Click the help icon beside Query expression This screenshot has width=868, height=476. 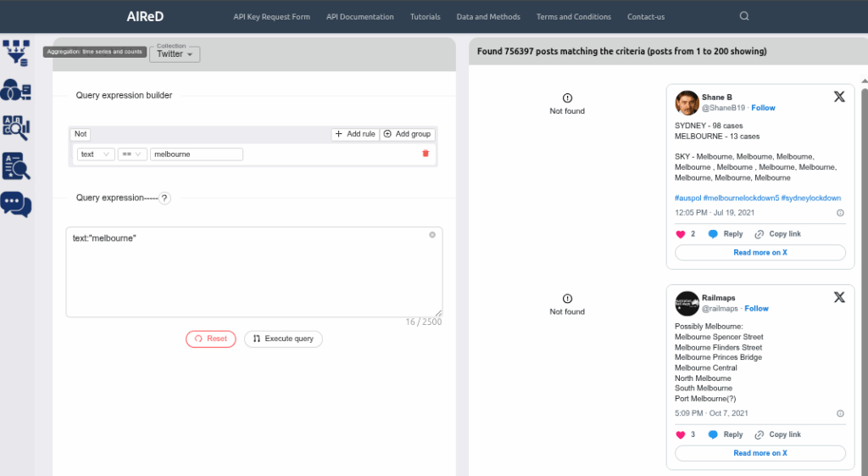pyautogui.click(x=165, y=198)
